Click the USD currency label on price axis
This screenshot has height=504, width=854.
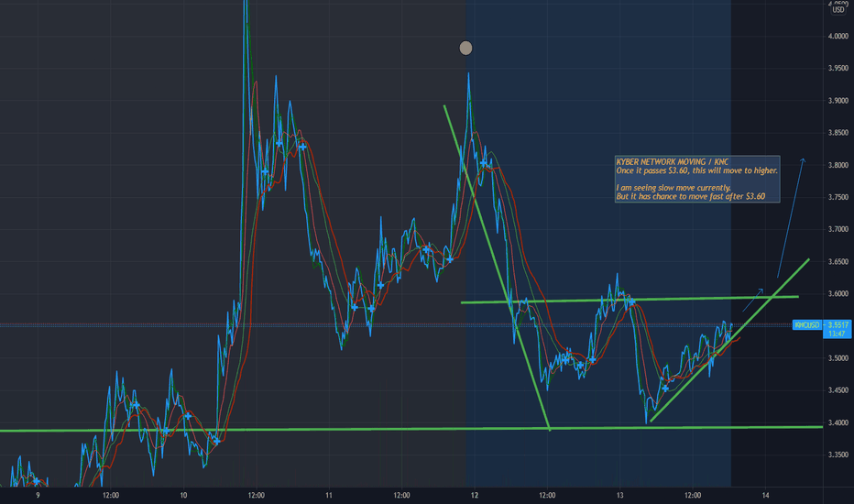(x=838, y=9)
